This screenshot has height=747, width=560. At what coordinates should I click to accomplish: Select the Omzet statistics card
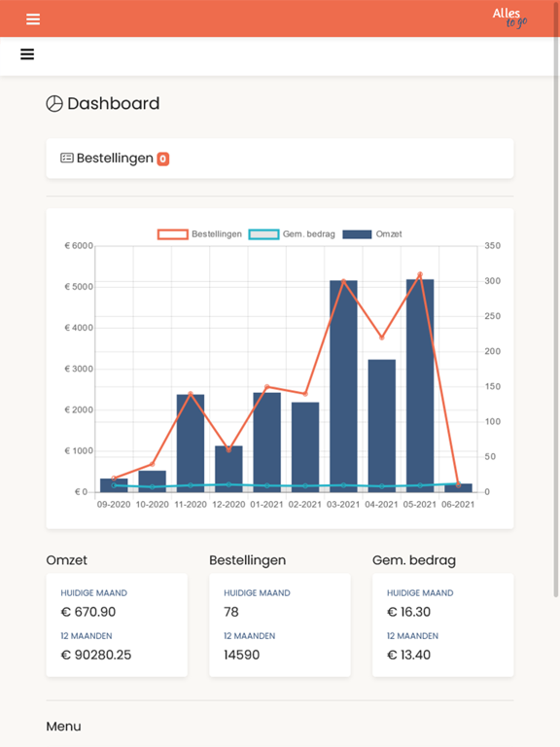(x=117, y=625)
